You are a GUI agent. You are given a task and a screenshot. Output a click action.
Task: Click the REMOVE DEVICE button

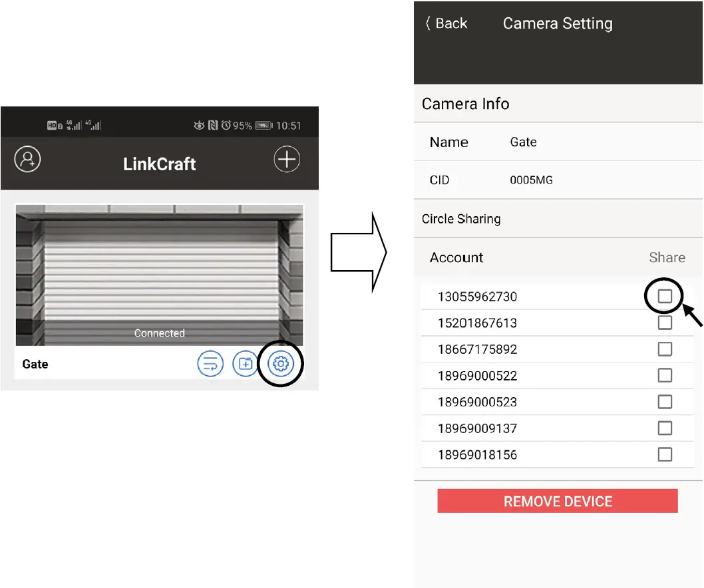pyautogui.click(x=558, y=501)
